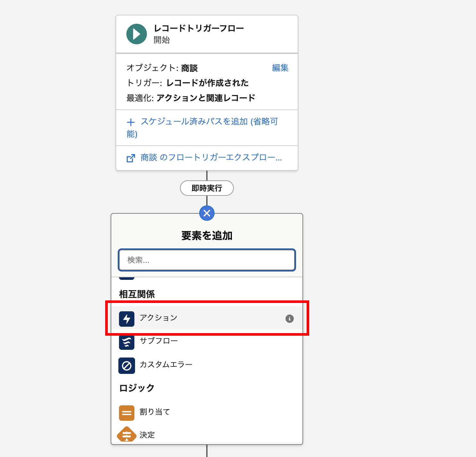Select the 即時実行 path label

tap(207, 188)
